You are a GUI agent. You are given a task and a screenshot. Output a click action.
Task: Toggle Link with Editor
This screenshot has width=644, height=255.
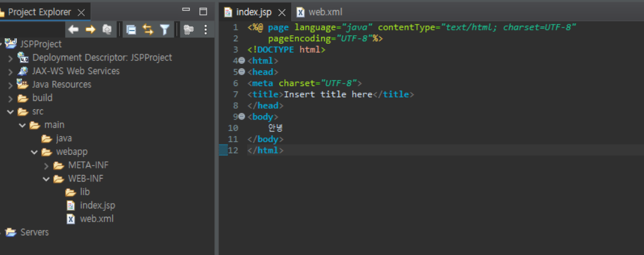[x=148, y=30]
